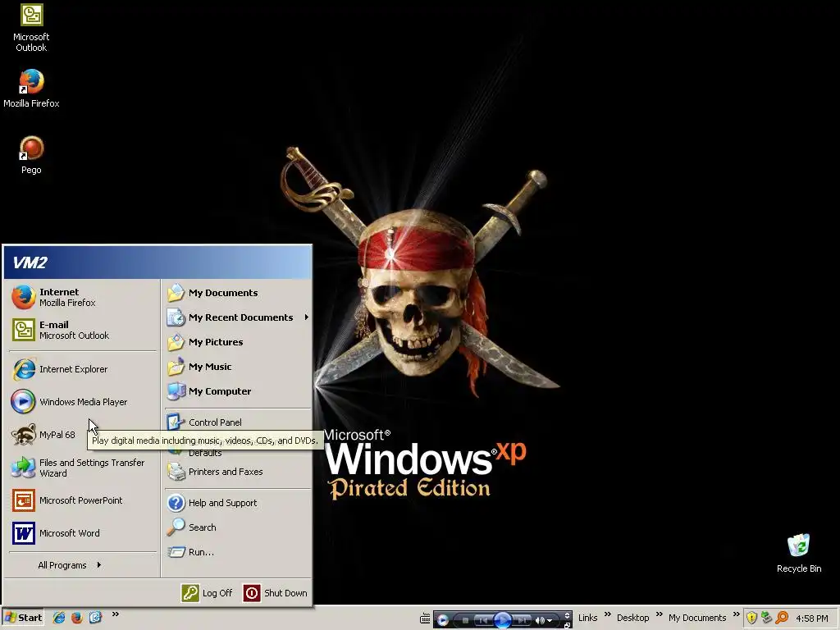Skip to previous track in taskbar player

[483, 620]
